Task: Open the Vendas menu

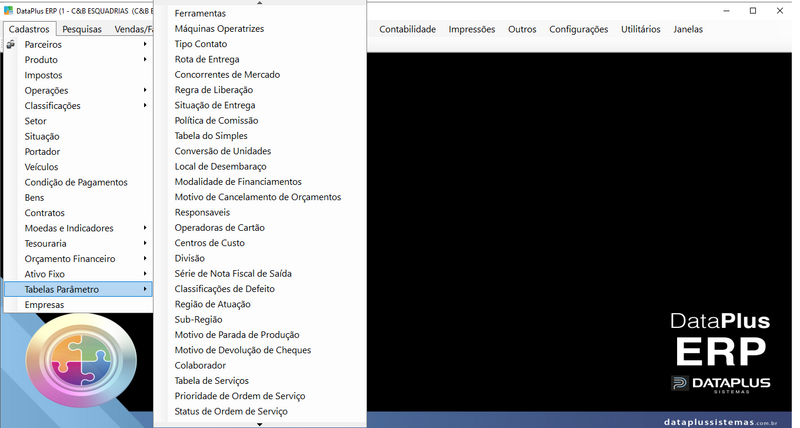Action: click(132, 29)
